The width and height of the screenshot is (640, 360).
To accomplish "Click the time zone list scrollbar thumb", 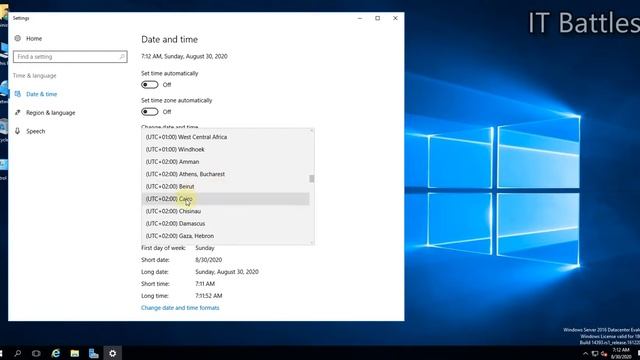I will 312,179.
